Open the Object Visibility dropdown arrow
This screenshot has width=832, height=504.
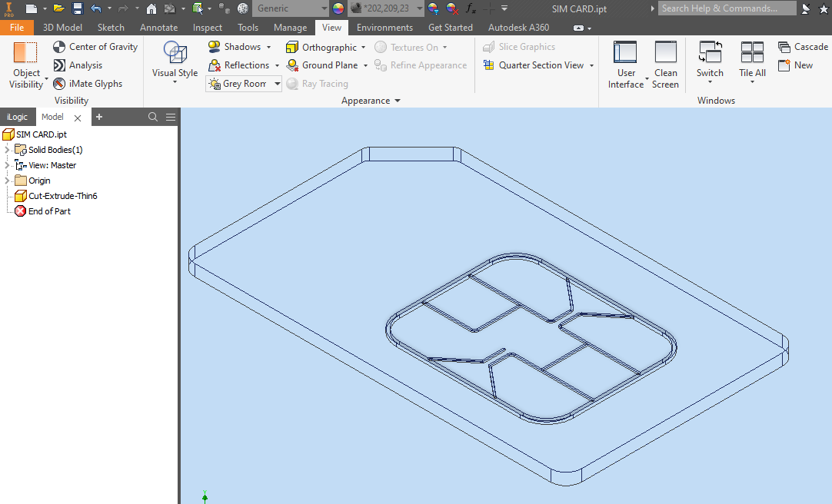[x=46, y=79]
